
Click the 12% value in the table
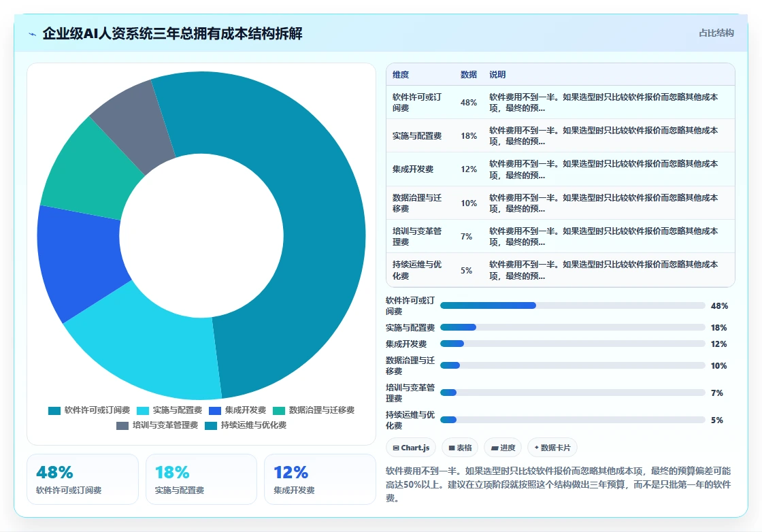(469, 169)
